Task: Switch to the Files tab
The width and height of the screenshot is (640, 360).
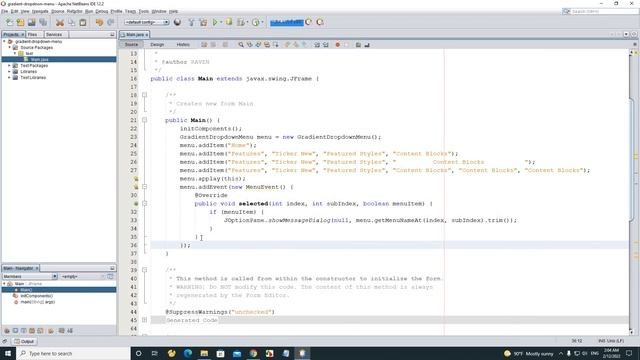Action: (33, 35)
